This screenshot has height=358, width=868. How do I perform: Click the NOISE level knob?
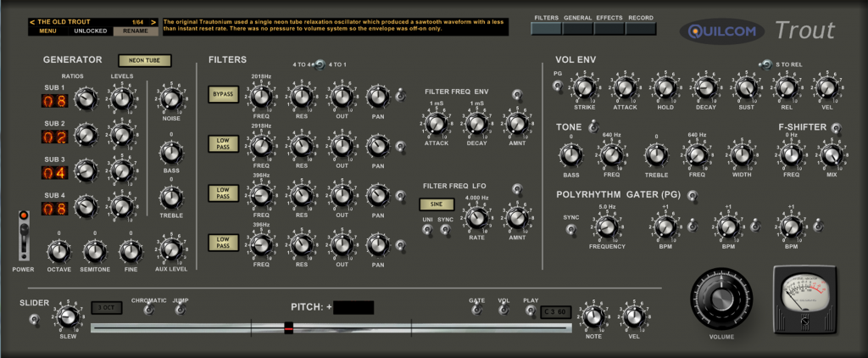point(171,100)
